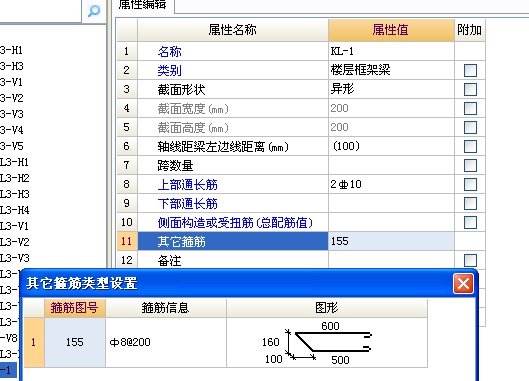Edit the 楼层框架梁 category value cell
The image size is (529, 381).
(x=391, y=70)
